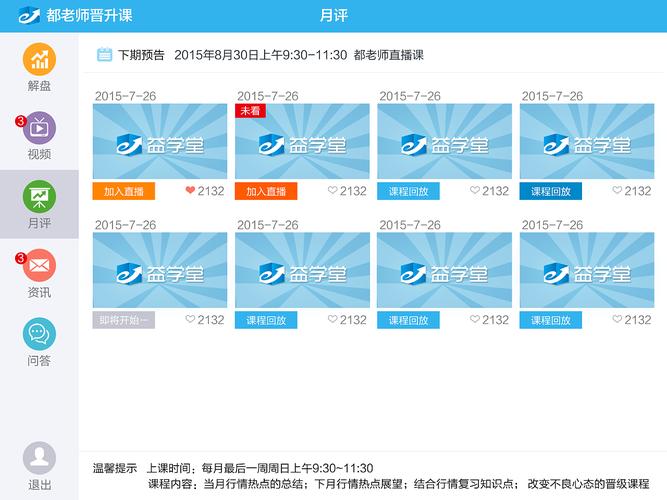The width and height of the screenshot is (667, 500).
Task: Open the bottom row's second 益学堂 thumbnail
Action: pyautogui.click(x=302, y=270)
